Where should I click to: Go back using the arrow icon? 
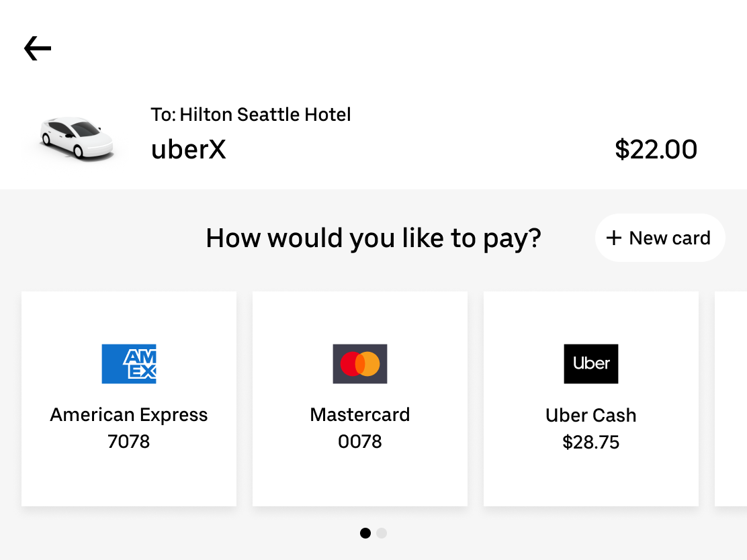coord(38,48)
